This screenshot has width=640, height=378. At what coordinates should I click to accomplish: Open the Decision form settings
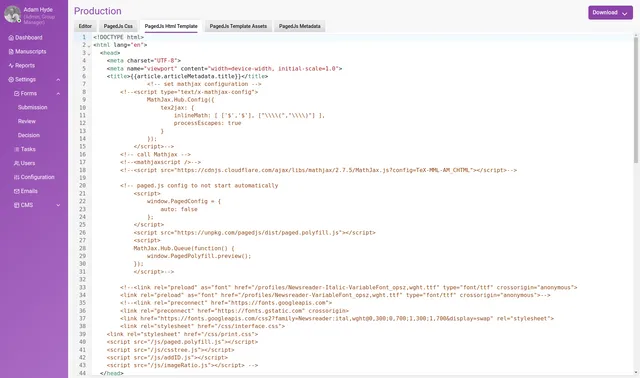[x=29, y=135]
